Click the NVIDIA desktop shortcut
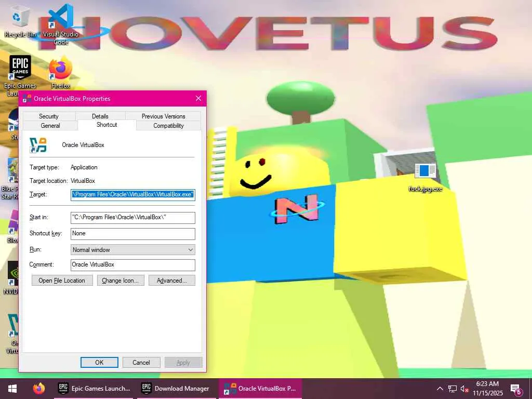The height and width of the screenshot is (399, 532). tap(11, 278)
